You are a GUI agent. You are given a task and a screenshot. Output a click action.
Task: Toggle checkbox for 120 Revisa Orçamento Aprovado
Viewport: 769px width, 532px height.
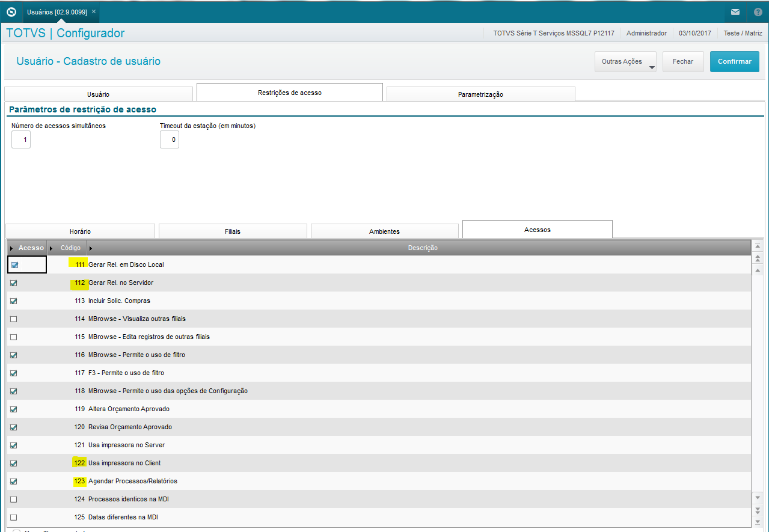[14, 427]
